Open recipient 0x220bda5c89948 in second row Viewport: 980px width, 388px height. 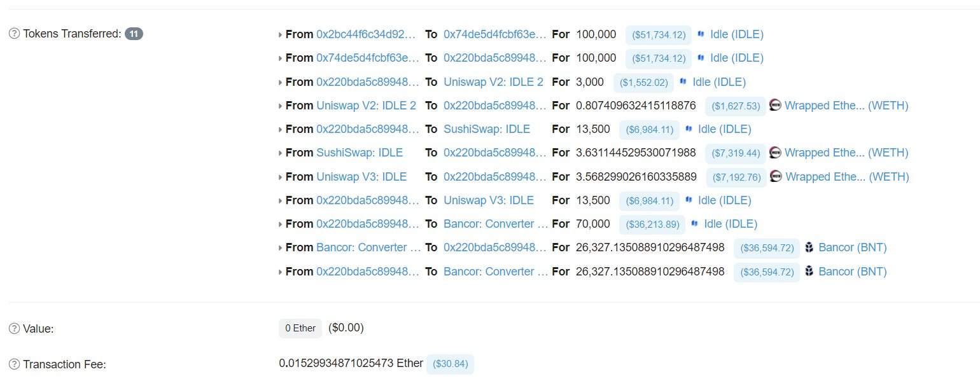coord(495,58)
